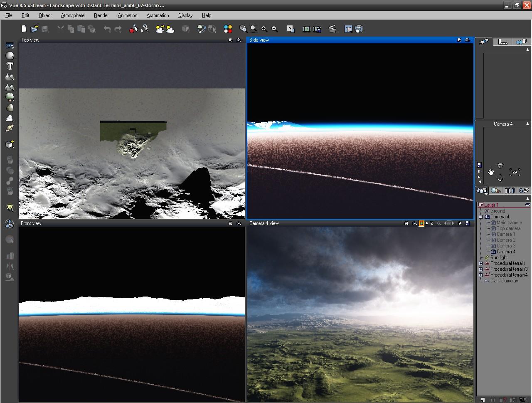Switch to the materials browser tab
The image size is (532, 403).
click(495, 190)
